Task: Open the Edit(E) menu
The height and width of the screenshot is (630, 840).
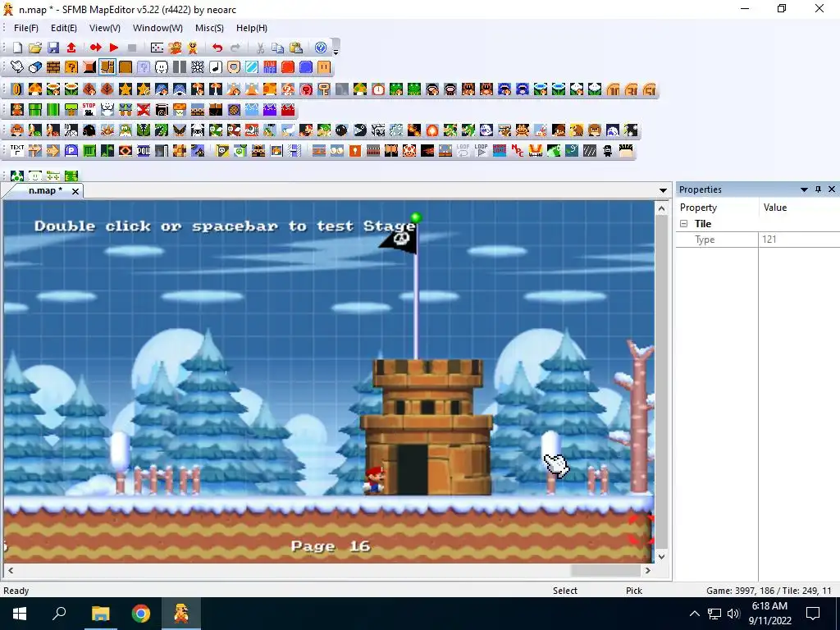Action: point(64,28)
